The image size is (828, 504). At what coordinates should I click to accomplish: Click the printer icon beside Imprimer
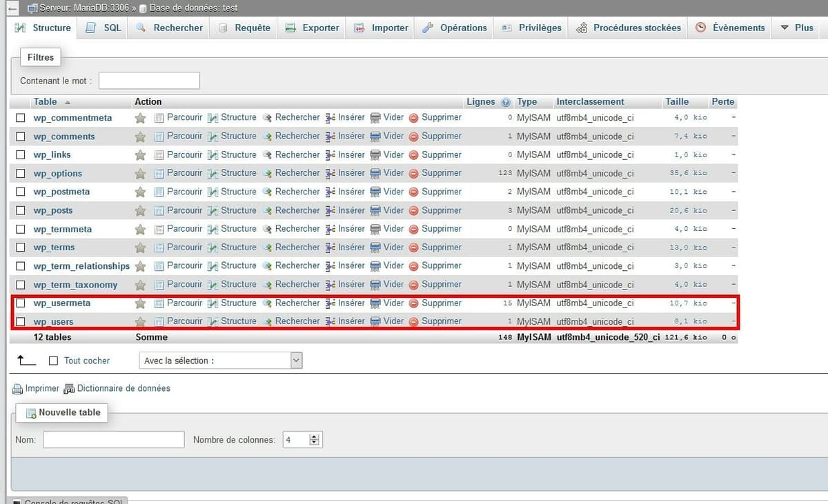point(18,389)
